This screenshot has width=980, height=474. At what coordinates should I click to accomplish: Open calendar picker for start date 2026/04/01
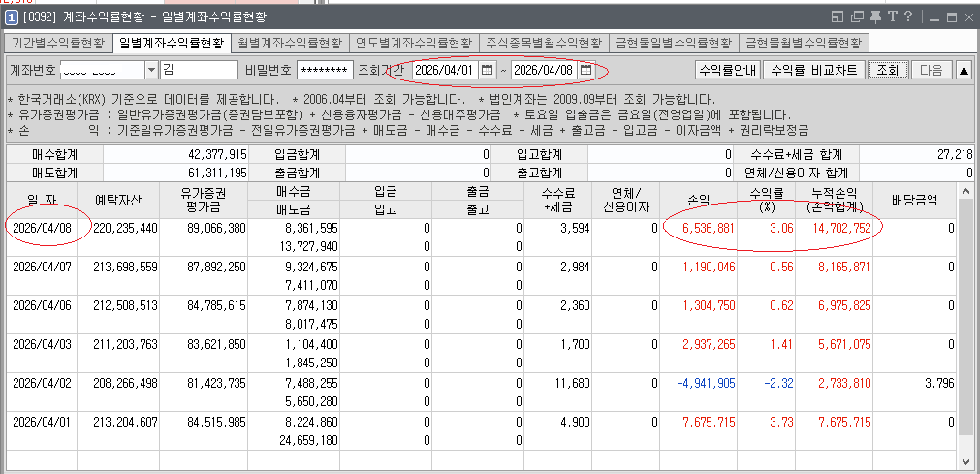pos(488,70)
